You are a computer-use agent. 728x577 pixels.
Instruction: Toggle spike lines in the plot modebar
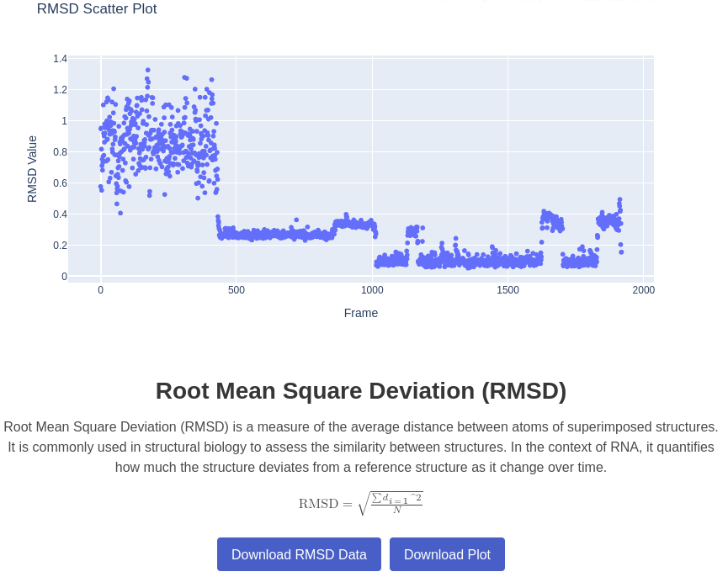click(638, 2)
